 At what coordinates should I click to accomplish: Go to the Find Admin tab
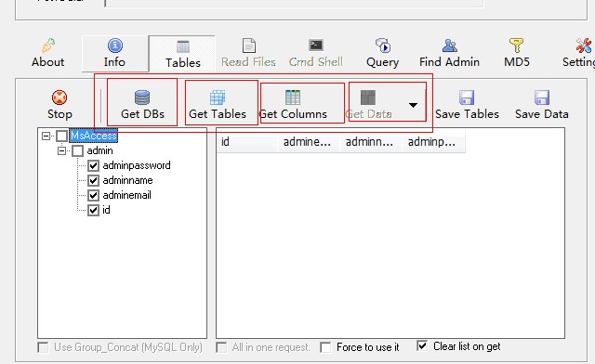449,54
